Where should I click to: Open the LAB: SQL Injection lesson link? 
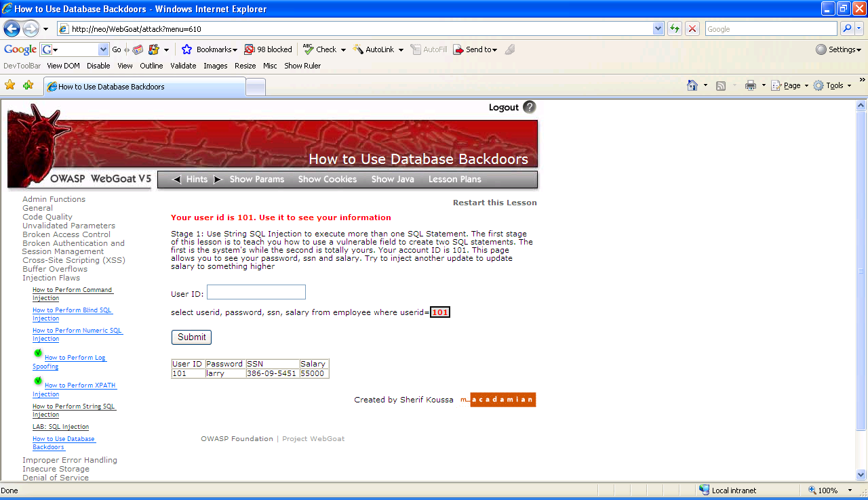60,427
